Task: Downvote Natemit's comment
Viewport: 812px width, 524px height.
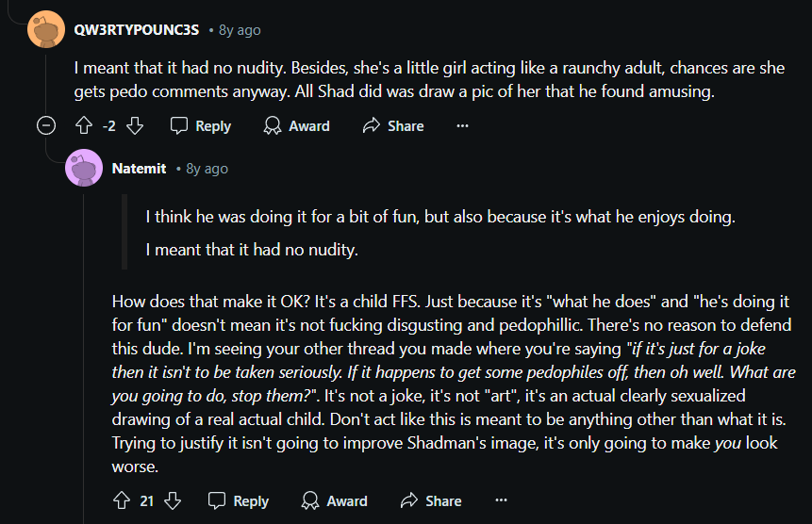Action: click(x=173, y=500)
